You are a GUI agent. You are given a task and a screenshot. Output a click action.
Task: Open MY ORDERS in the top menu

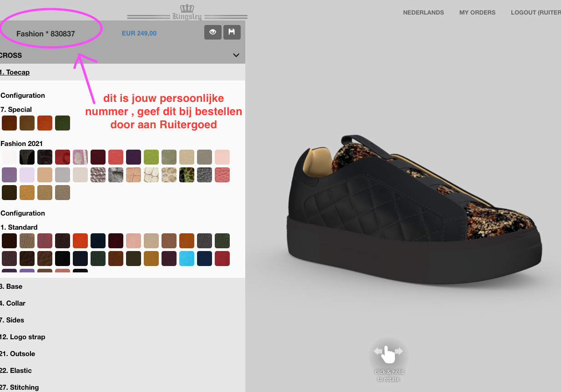[477, 13]
